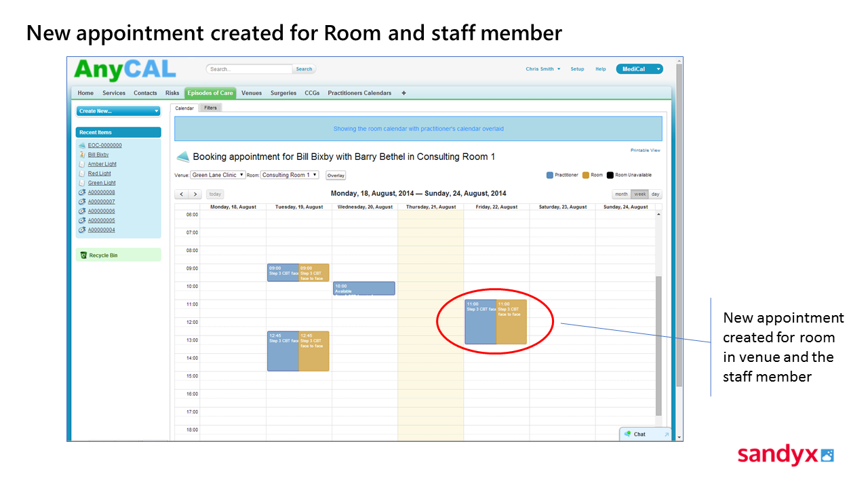This screenshot has width=868, height=488.
Task: Open the Practitioners Calendars tab
Action: (x=359, y=93)
